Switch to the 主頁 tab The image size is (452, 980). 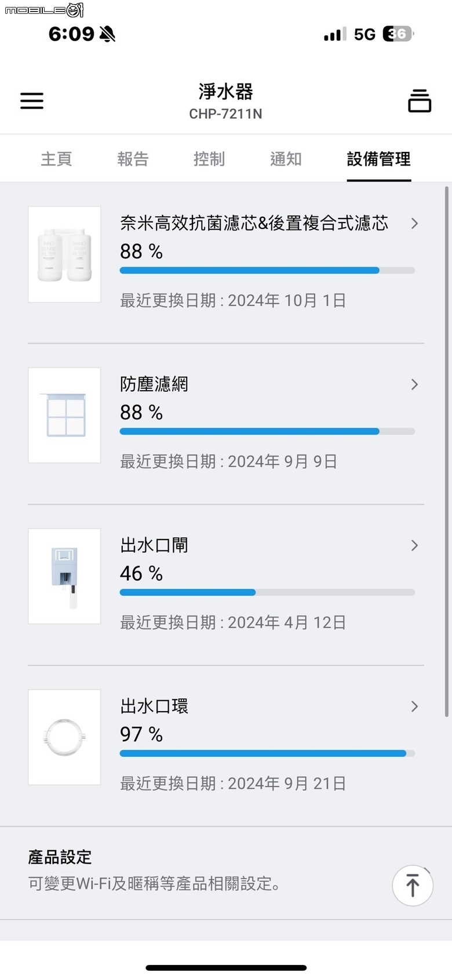tap(56, 159)
